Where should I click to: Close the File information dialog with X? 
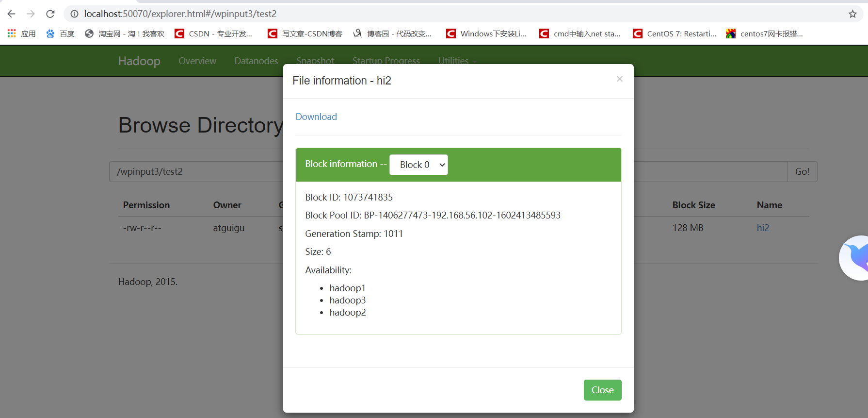(619, 79)
